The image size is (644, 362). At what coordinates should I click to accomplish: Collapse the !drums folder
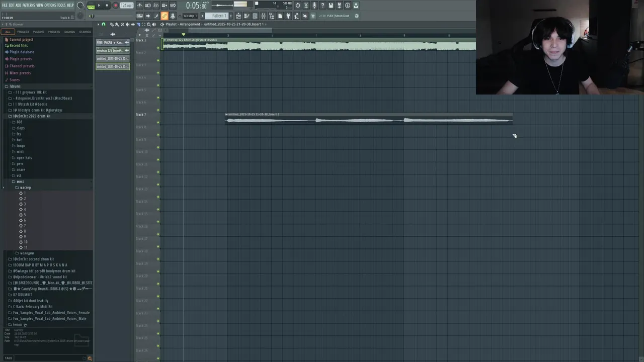pos(15,86)
